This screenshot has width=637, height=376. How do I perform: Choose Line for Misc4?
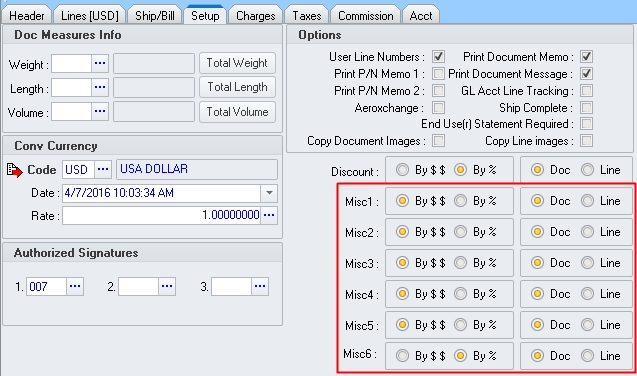point(587,294)
